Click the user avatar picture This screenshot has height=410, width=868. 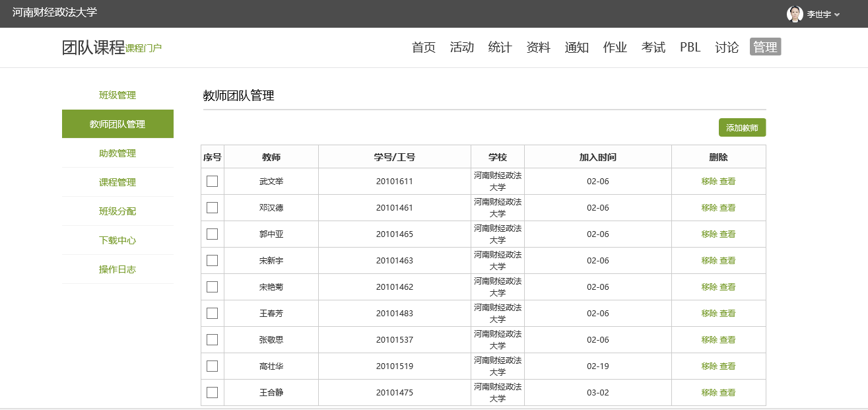point(795,14)
